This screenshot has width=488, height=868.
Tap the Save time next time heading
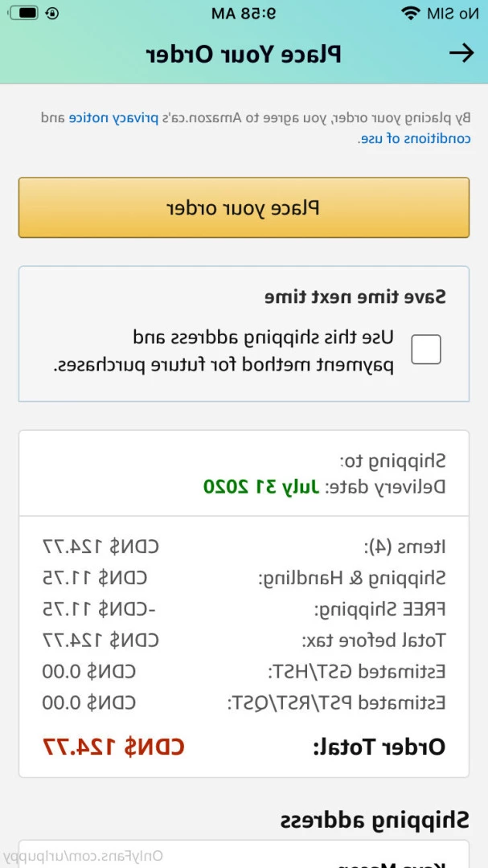[355, 297]
